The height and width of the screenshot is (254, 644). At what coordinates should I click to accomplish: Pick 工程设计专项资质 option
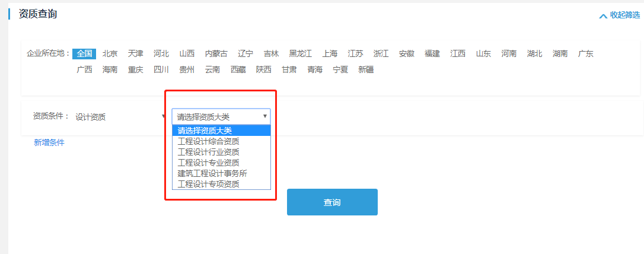tap(208, 184)
